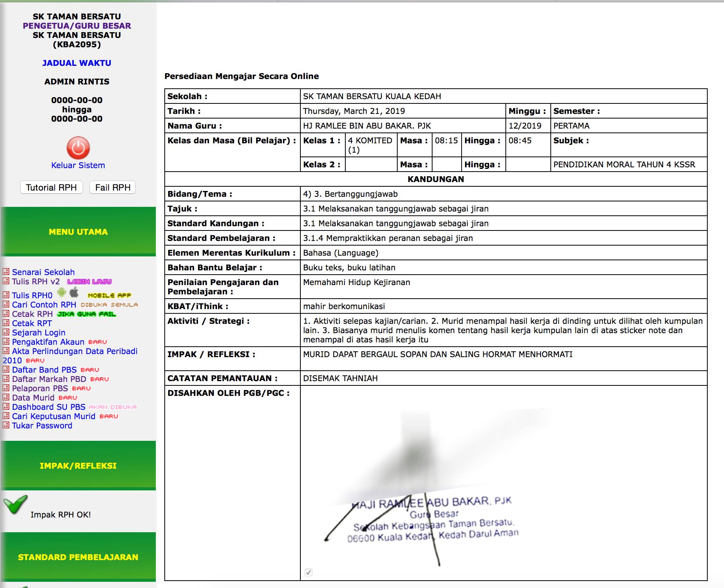Viewport: 724px width, 588px height.
Task: Open the Daftar Markah PBD link
Action: (49, 379)
